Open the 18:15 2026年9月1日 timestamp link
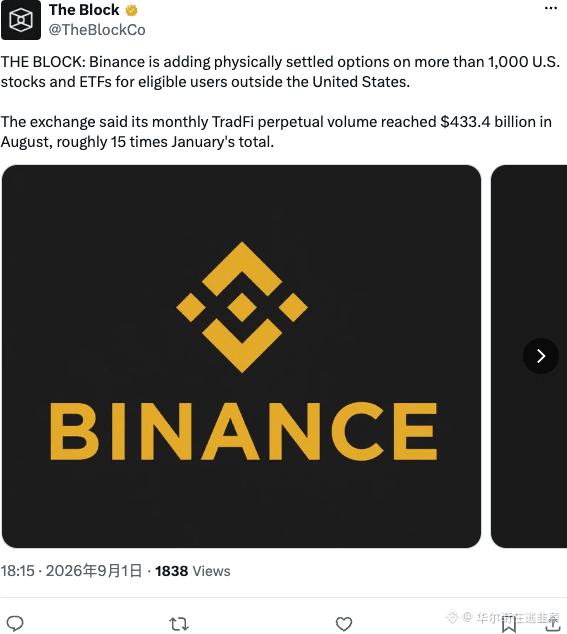This screenshot has width=567, height=634. pyautogui.click(x=71, y=571)
